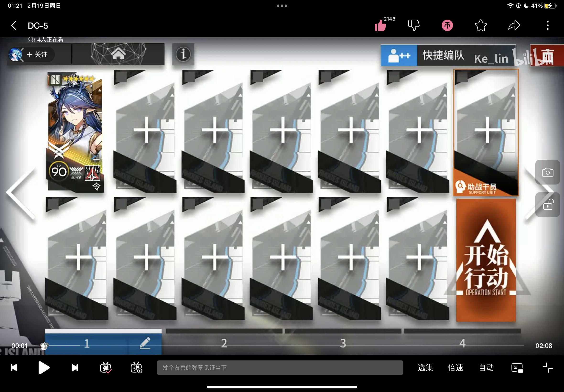Switch to squad tab 2

tap(224, 343)
